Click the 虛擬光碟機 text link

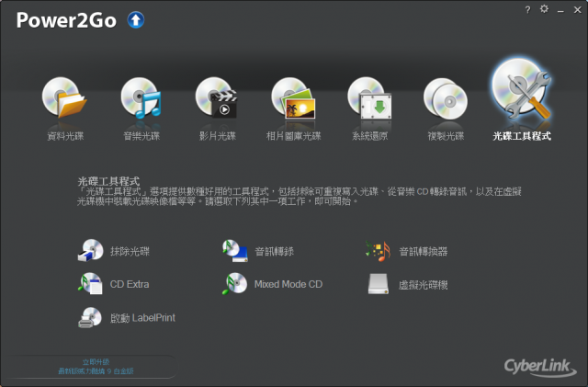pyautogui.click(x=423, y=285)
